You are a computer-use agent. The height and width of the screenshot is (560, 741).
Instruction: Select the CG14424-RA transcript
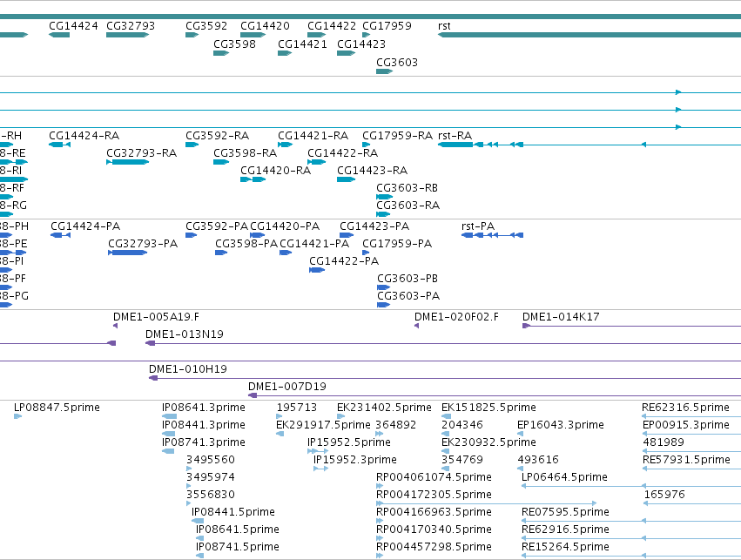coord(59,144)
